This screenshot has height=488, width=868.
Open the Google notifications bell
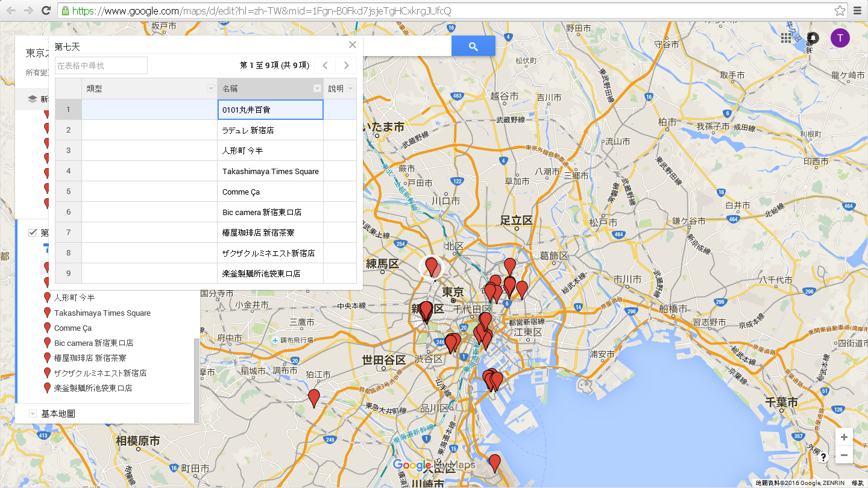tap(813, 38)
